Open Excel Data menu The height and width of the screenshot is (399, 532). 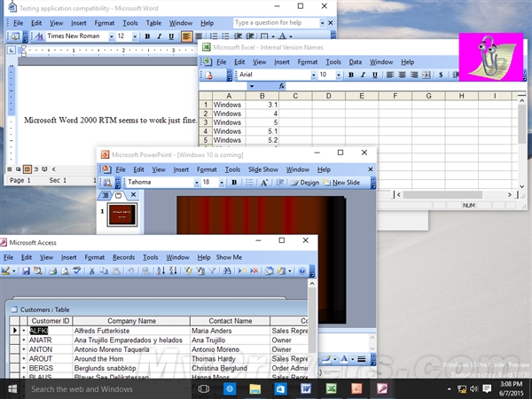coord(355,62)
